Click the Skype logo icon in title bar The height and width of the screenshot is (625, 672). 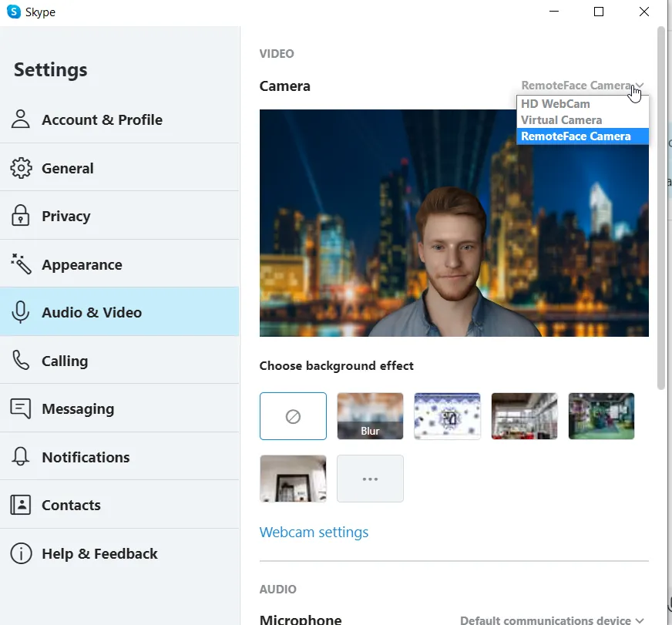(x=14, y=12)
